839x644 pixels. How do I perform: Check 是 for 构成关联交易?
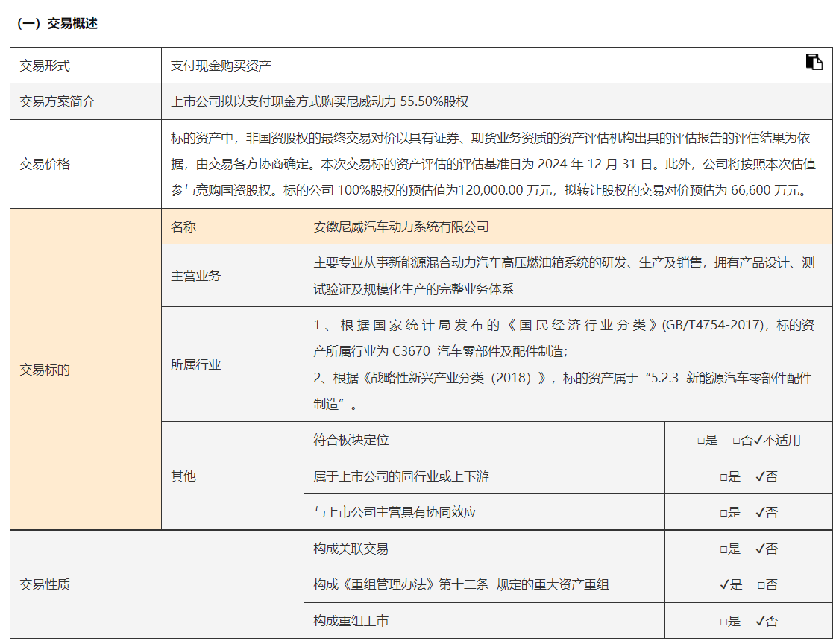pos(723,549)
